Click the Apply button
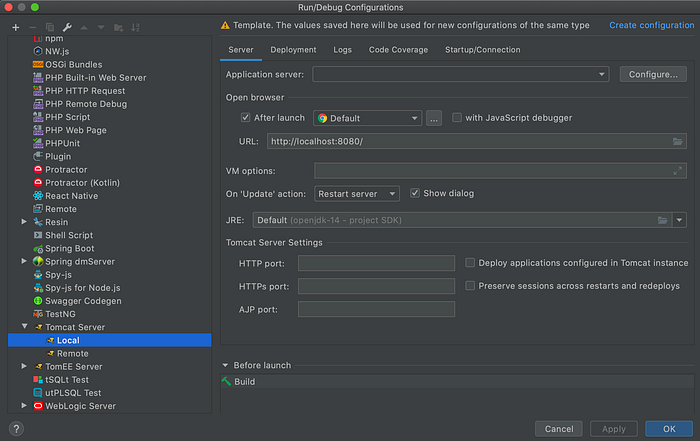 point(614,429)
